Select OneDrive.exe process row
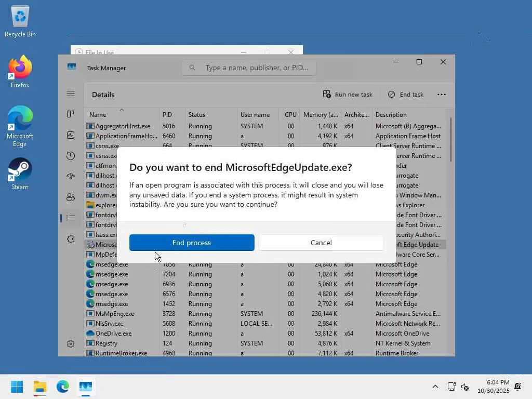 [x=265, y=334]
